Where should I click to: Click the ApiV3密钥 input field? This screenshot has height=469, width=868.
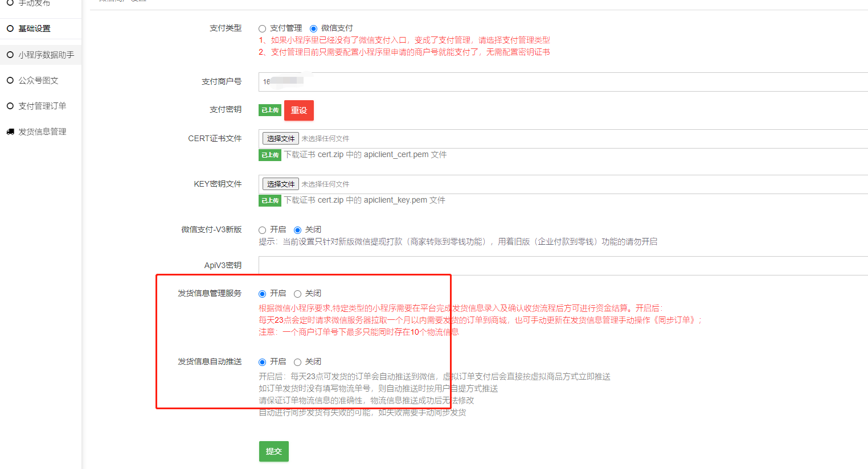click(x=563, y=266)
